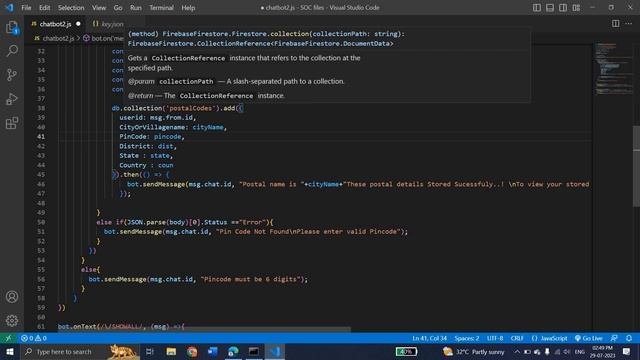Viewport: 640px width, 360px height.
Task: Open the Help menu
Action: coord(188,7)
